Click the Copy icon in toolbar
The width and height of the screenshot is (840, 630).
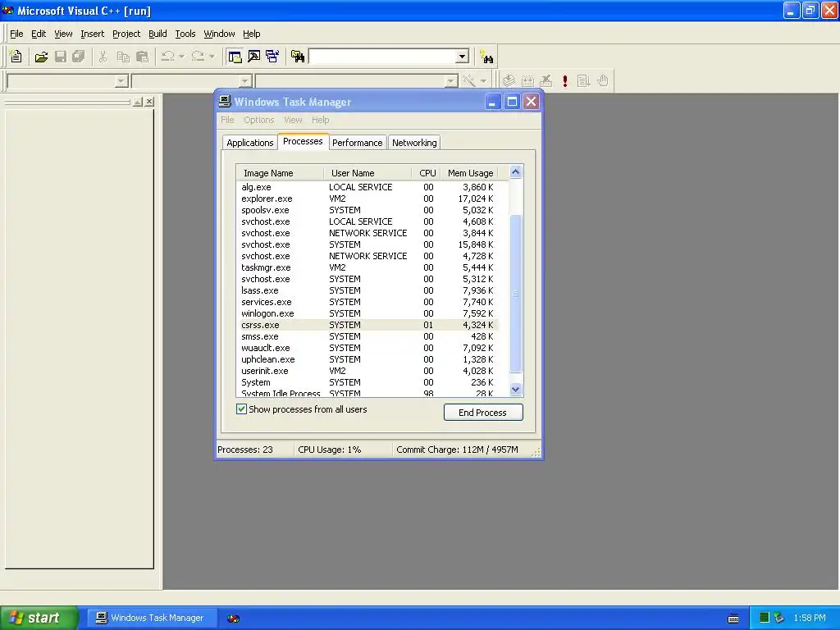123,57
